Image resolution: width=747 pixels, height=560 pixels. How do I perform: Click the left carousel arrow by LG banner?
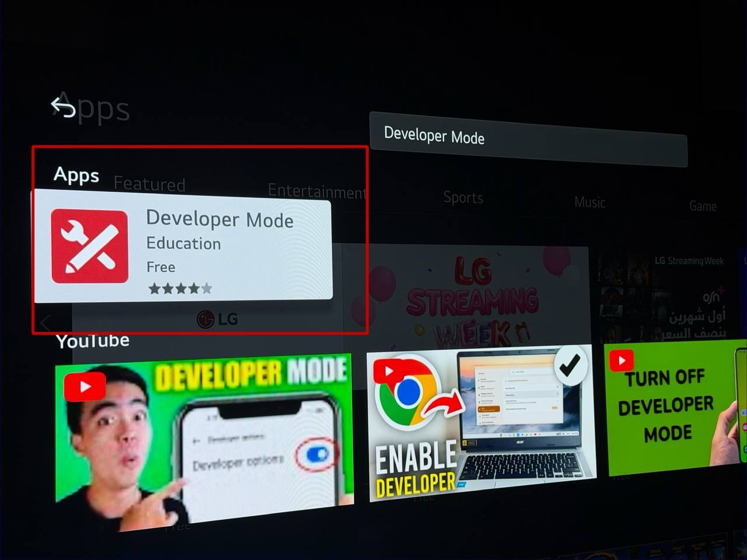click(x=46, y=322)
